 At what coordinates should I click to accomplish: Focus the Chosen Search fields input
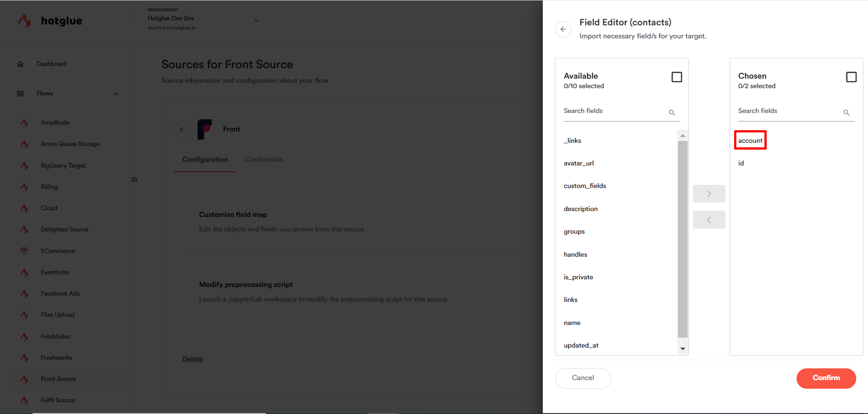pyautogui.click(x=796, y=111)
